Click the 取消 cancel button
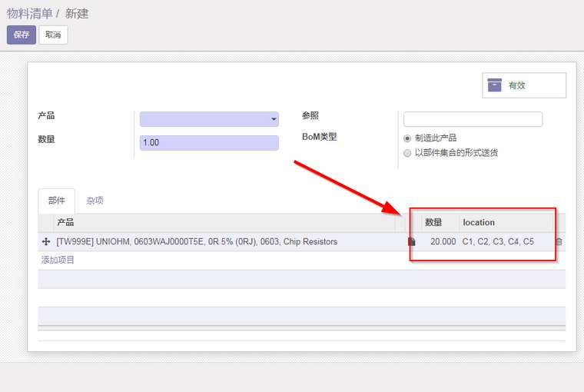584x392 pixels. tap(53, 35)
